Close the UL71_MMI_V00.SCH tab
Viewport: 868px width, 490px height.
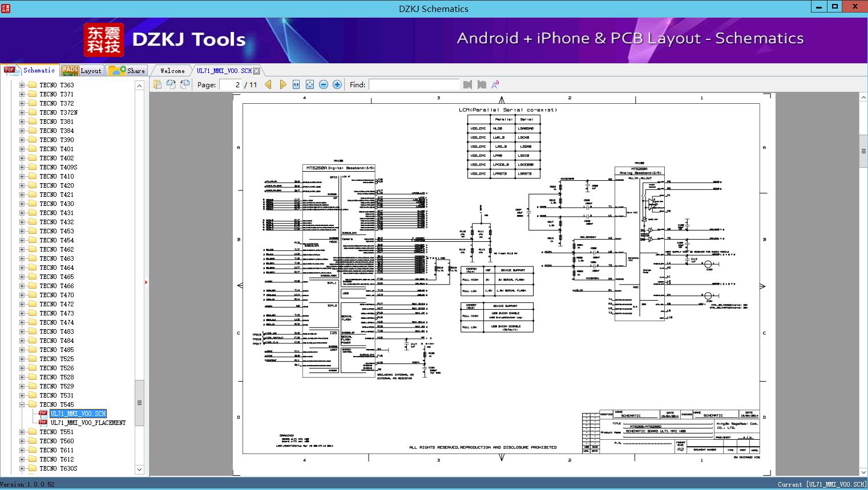tap(257, 71)
